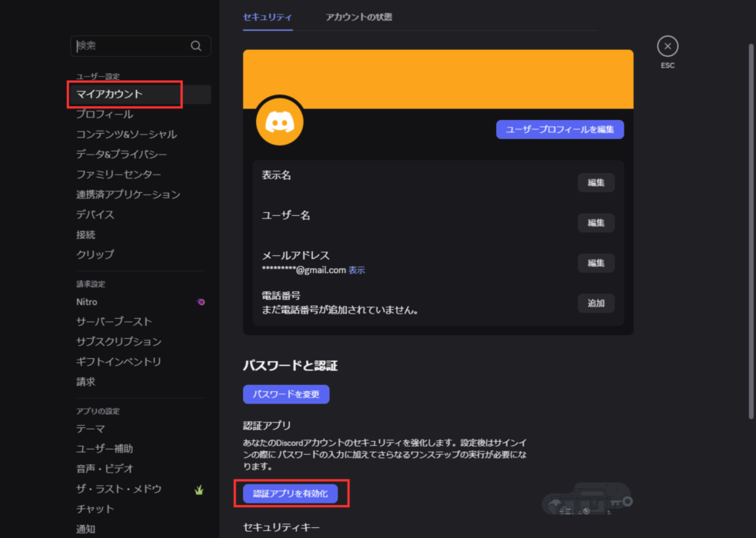Focus the 検索 search field
Screen dimensions: 756x538
click(140, 46)
